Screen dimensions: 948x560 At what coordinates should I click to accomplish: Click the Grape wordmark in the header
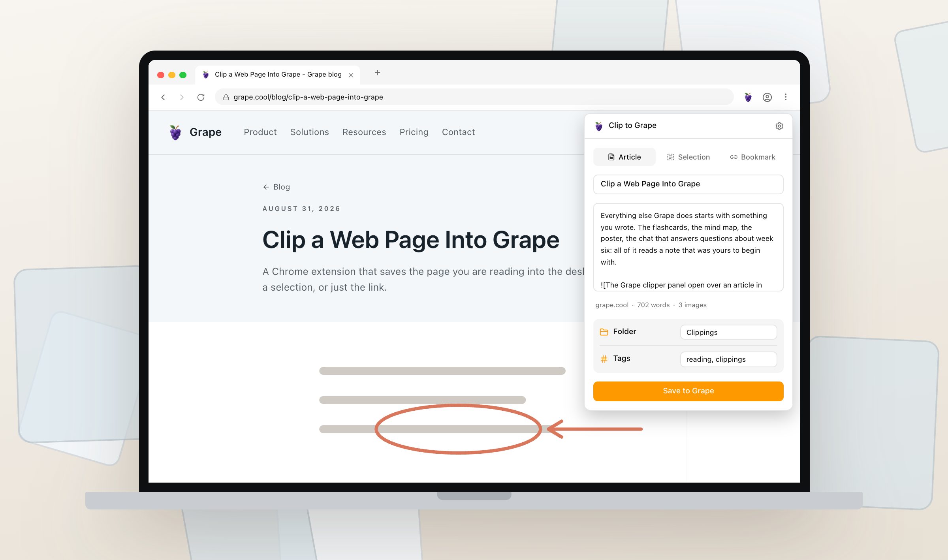(x=205, y=132)
